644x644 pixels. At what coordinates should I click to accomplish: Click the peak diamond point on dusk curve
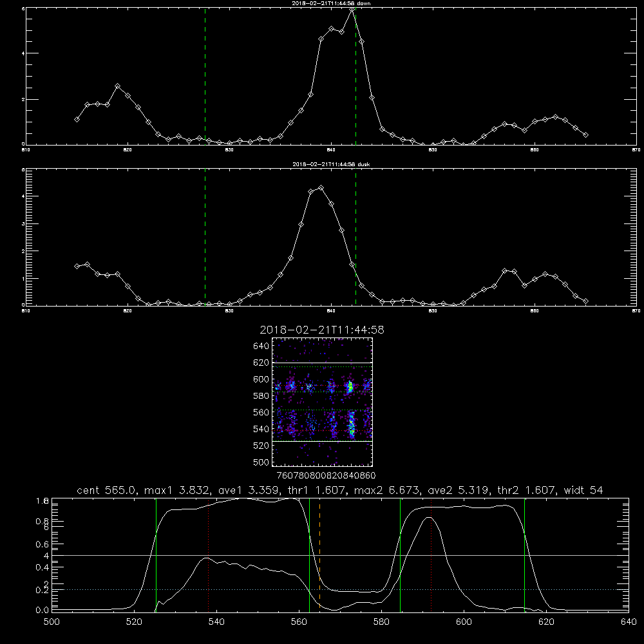coord(321,187)
